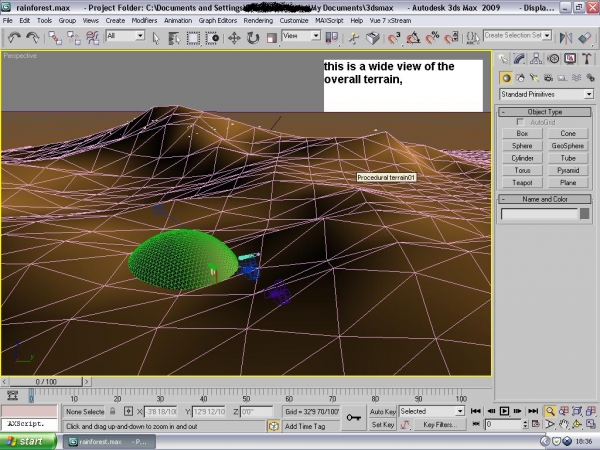Activate the Select and Rotate tool
The width and height of the screenshot is (600, 450).
253,38
